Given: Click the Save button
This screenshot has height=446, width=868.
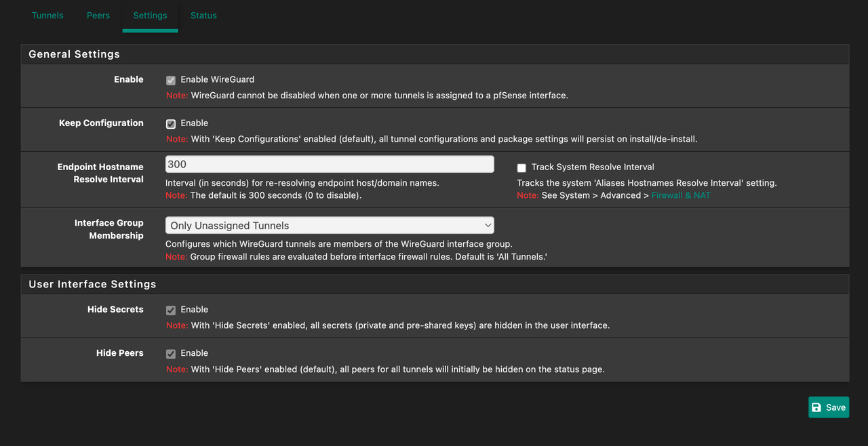Looking at the screenshot, I should click(829, 407).
